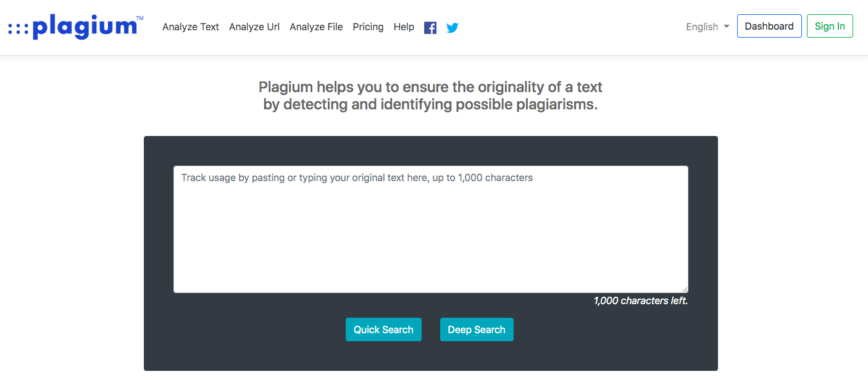Click the 1,000 characters left counter
The height and width of the screenshot is (382, 868).
641,301
